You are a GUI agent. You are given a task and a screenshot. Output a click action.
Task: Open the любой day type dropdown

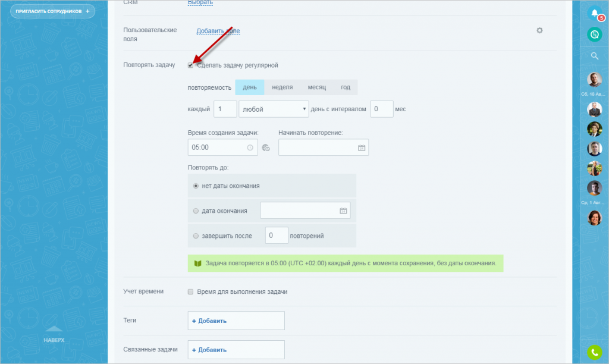[274, 109]
